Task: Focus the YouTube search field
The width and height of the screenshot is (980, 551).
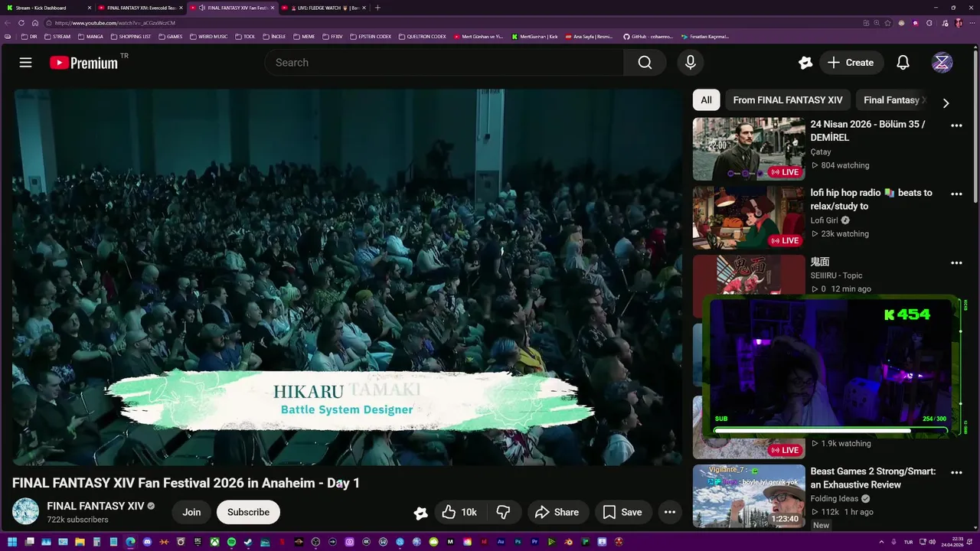Action: [x=444, y=63]
